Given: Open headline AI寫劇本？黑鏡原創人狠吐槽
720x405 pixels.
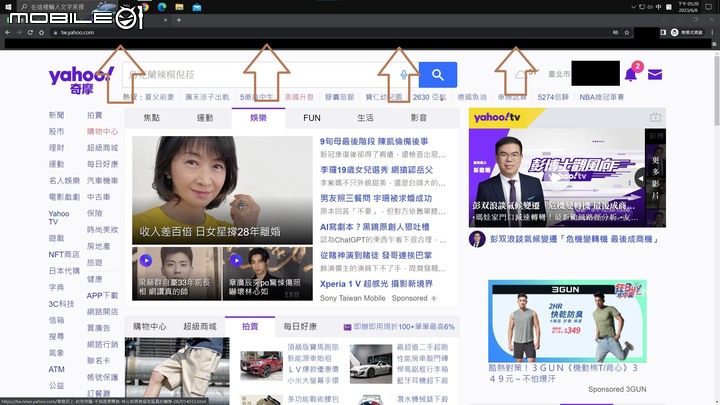Looking at the screenshot, I should click(375, 227).
